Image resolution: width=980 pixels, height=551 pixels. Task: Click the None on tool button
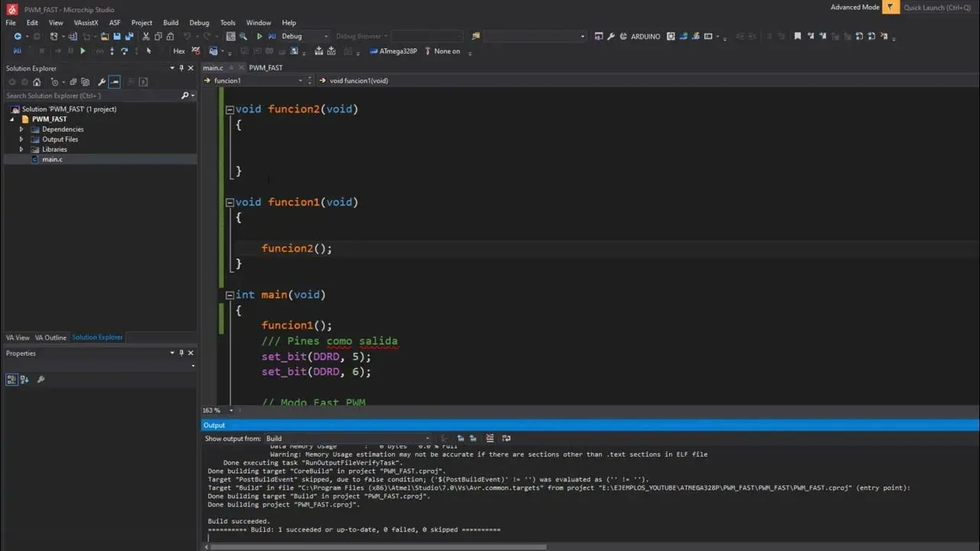pyautogui.click(x=446, y=51)
